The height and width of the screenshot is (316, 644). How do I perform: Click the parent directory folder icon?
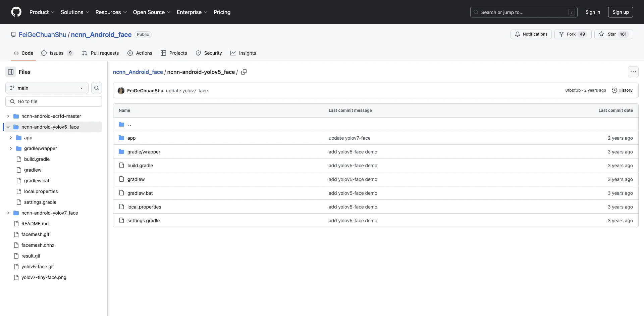click(121, 124)
